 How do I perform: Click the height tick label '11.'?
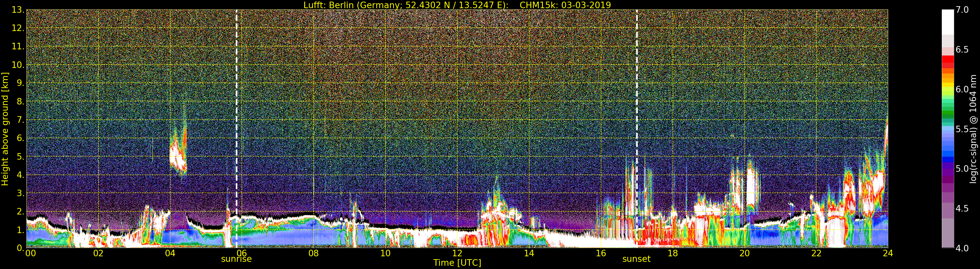pos(18,46)
